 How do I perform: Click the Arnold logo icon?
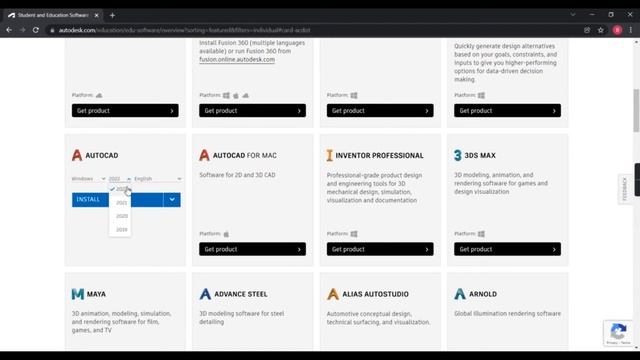click(460, 294)
